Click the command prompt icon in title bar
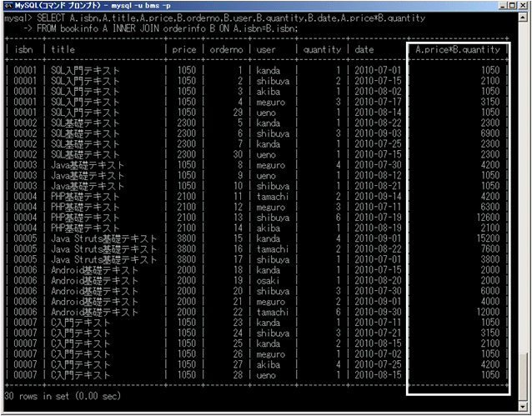Screen dimensions: 532x416 8,6
